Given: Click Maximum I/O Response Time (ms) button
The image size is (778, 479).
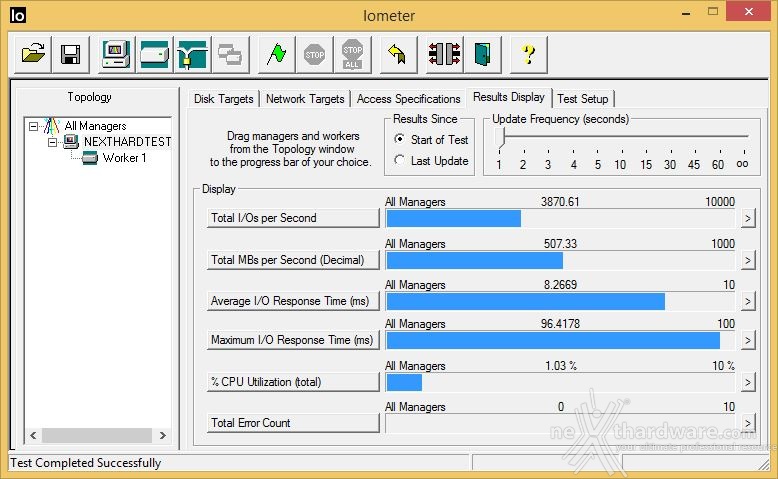Looking at the screenshot, I should pyautogui.click(x=293, y=340).
